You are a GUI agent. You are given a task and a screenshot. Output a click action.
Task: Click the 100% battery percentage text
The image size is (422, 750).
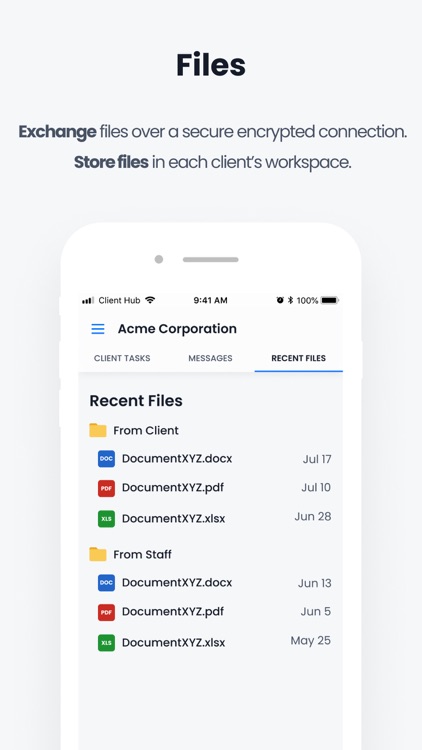(x=307, y=300)
